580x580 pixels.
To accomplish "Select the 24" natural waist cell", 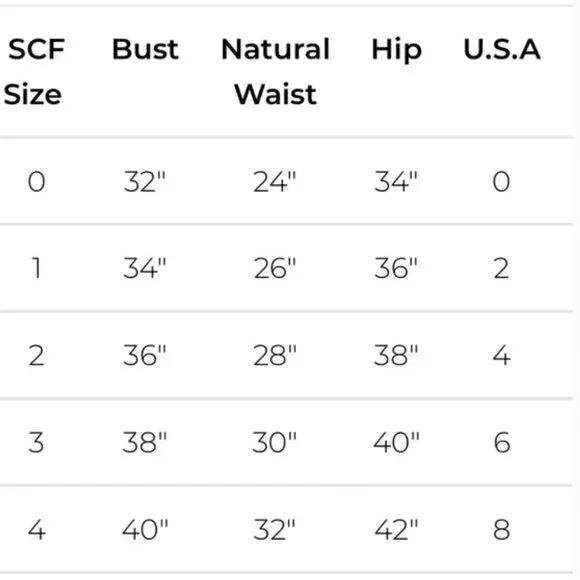I will pyautogui.click(x=274, y=182).
